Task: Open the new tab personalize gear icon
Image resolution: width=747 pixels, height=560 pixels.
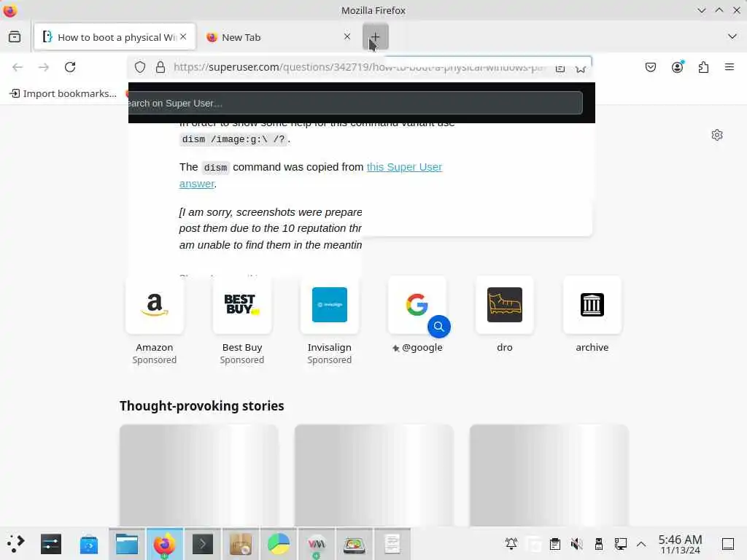Action: coord(717,135)
